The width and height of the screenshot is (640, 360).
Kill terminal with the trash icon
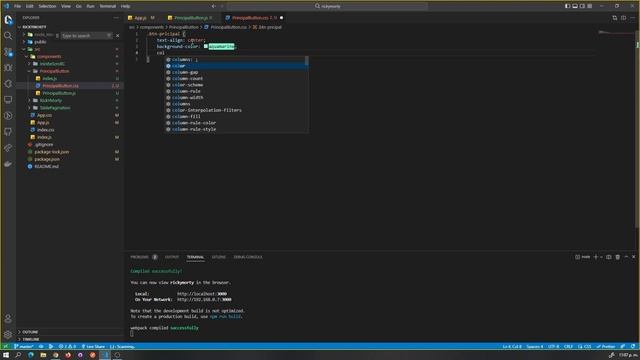pos(618,257)
